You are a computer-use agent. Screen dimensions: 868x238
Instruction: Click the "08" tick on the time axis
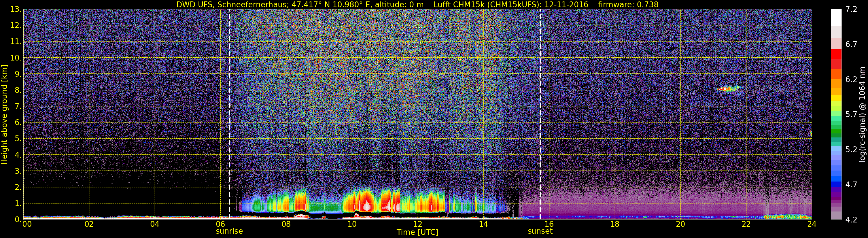coord(286,224)
